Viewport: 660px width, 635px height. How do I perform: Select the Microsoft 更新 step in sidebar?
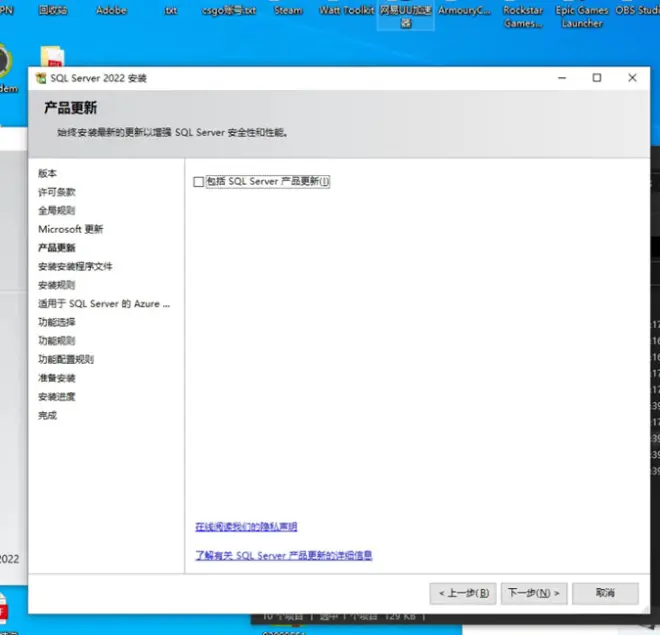pyautogui.click(x=70, y=229)
